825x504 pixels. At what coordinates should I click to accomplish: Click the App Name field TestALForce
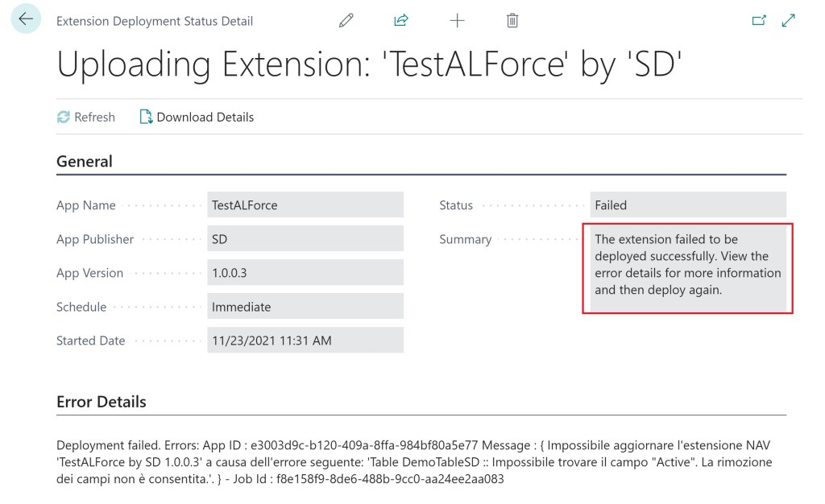pos(305,205)
